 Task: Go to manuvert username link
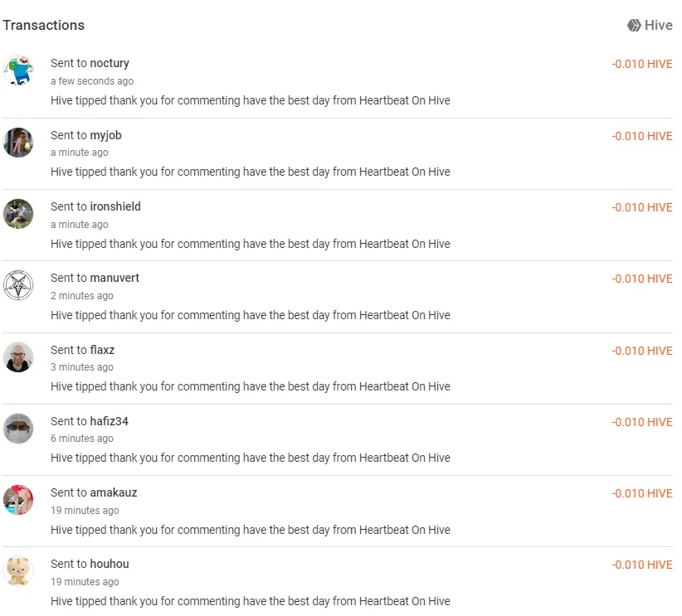tap(114, 278)
